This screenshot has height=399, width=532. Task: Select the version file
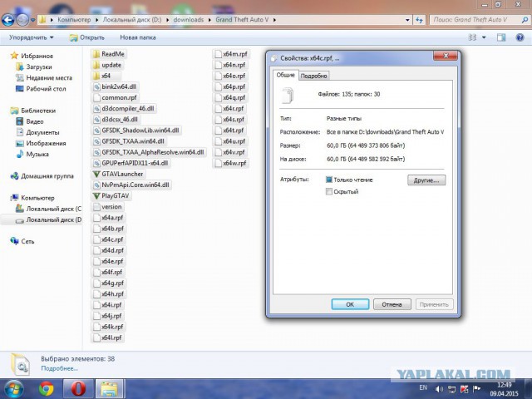[107, 207]
